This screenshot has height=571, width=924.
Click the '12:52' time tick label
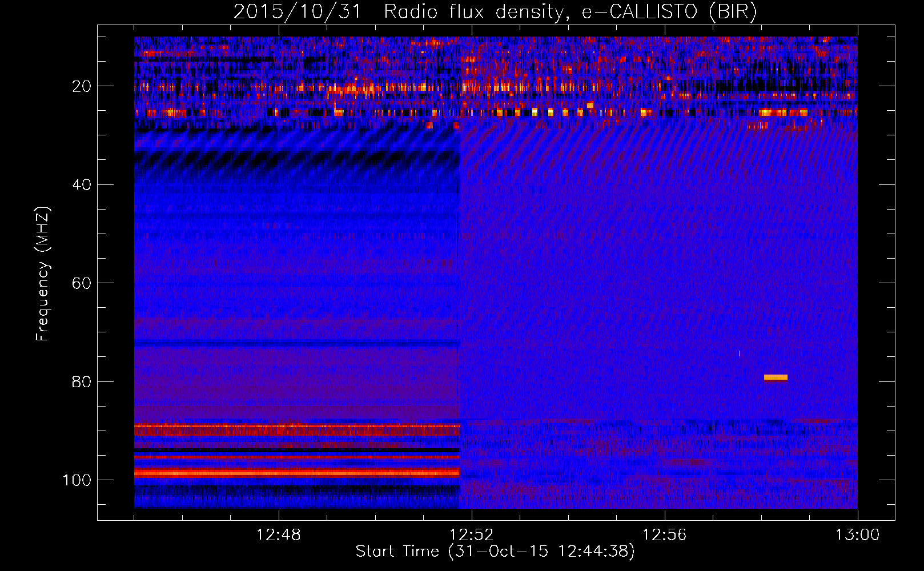click(x=471, y=535)
